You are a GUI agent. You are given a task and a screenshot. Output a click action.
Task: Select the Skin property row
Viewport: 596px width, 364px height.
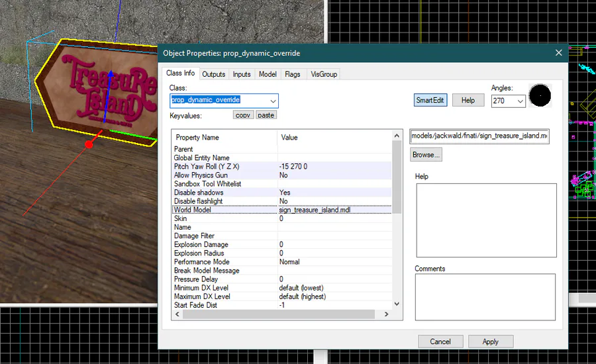pos(281,218)
